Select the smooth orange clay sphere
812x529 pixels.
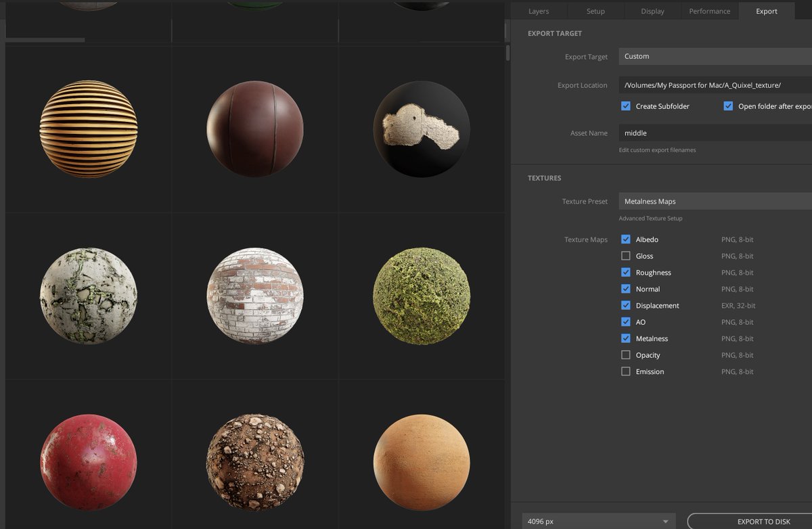[x=422, y=463]
